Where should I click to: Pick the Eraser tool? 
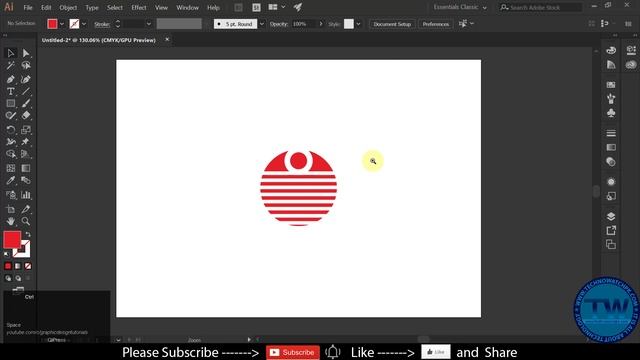click(26, 116)
